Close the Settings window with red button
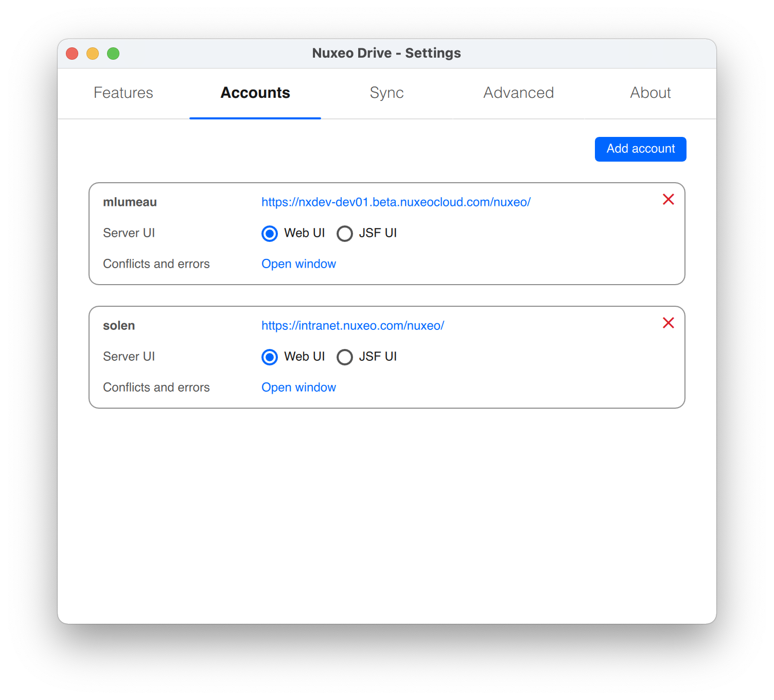Viewport: 774px width, 700px height. point(72,54)
